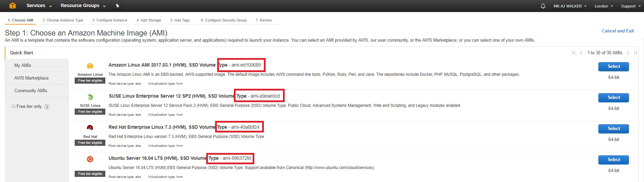Go to next page of AMI list

628,53
